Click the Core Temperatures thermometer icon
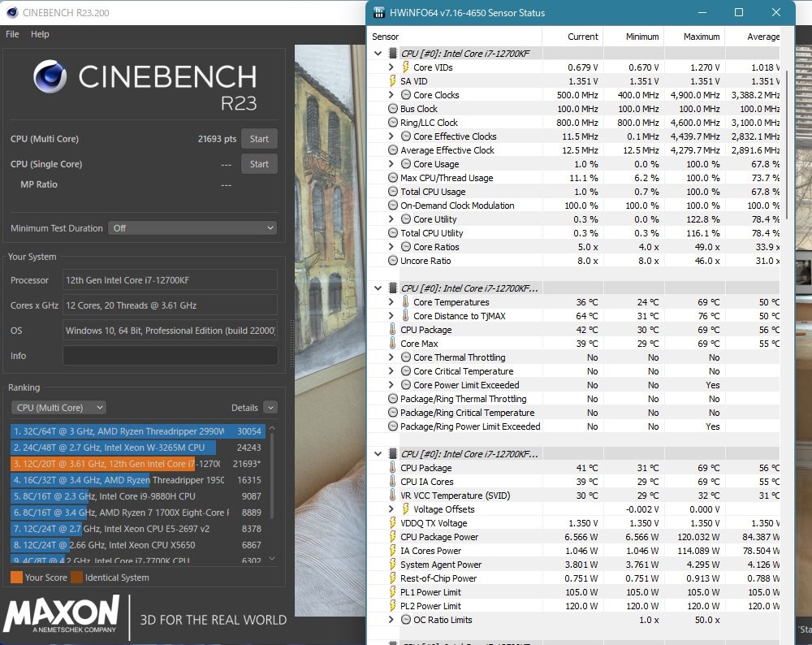812x645 pixels. tap(405, 302)
